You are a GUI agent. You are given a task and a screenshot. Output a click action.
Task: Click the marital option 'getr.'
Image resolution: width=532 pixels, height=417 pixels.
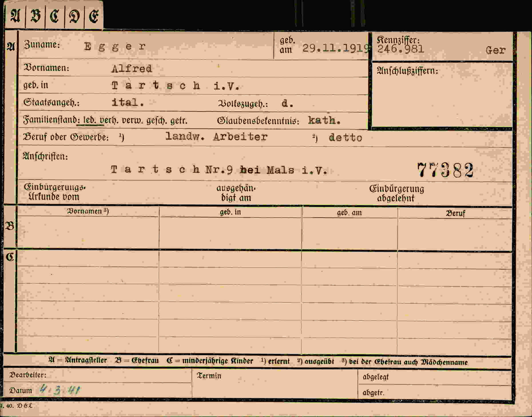click(179, 121)
